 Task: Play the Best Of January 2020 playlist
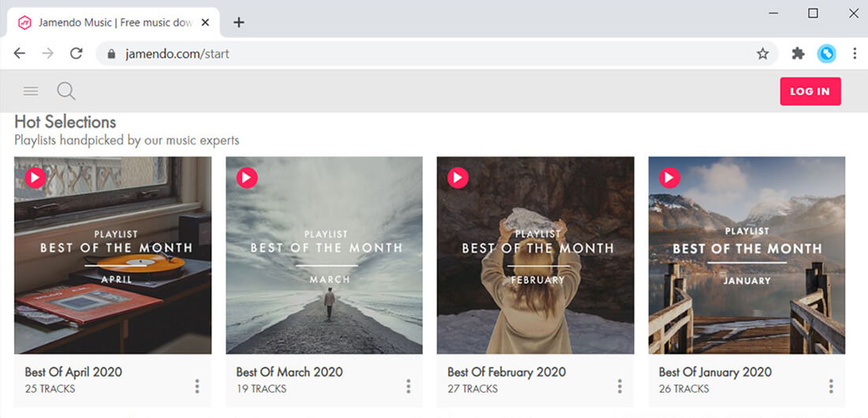point(670,178)
